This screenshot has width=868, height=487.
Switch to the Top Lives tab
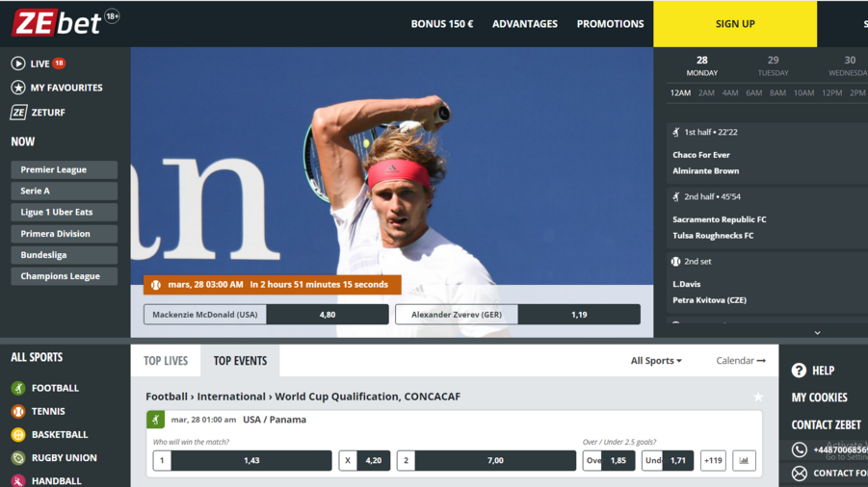click(x=166, y=361)
